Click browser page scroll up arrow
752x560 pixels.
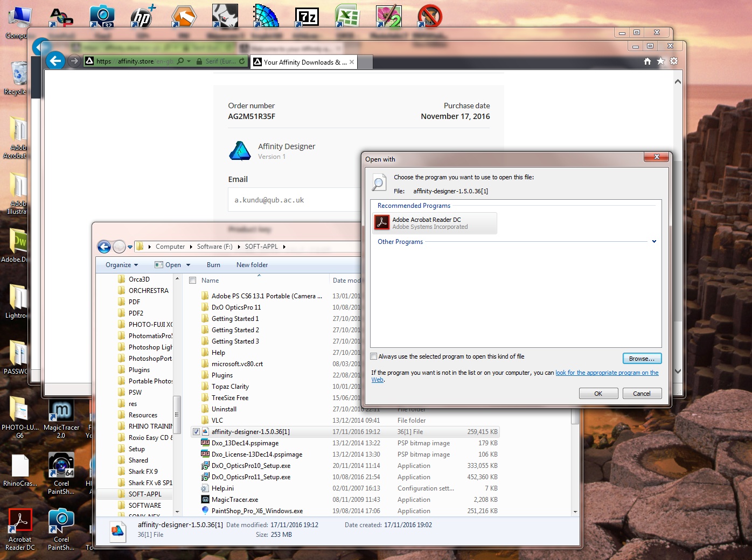(678, 82)
